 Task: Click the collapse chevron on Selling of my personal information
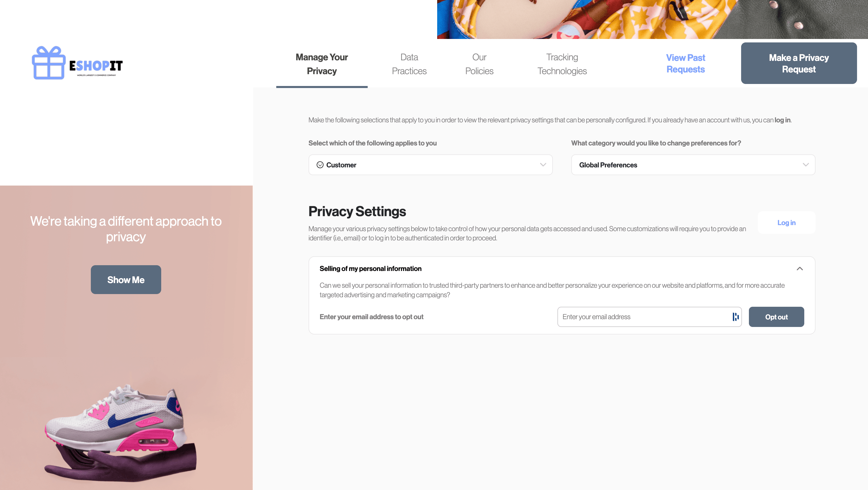tap(800, 269)
